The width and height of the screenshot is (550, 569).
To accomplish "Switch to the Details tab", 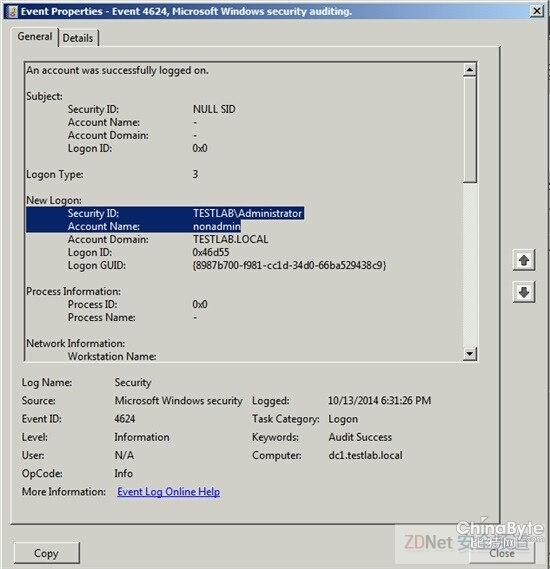I will click(x=78, y=38).
